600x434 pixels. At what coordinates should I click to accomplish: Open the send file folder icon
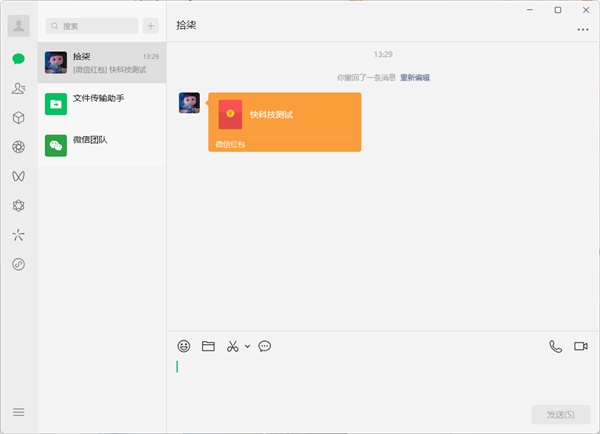point(208,346)
